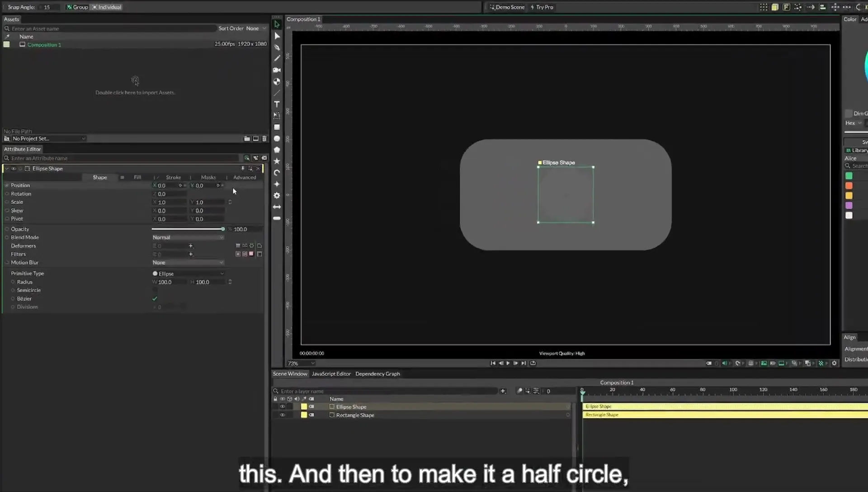Viewport: 868px width, 492px height.
Task: Open the Sort Order dropdown
Action: coord(256,28)
